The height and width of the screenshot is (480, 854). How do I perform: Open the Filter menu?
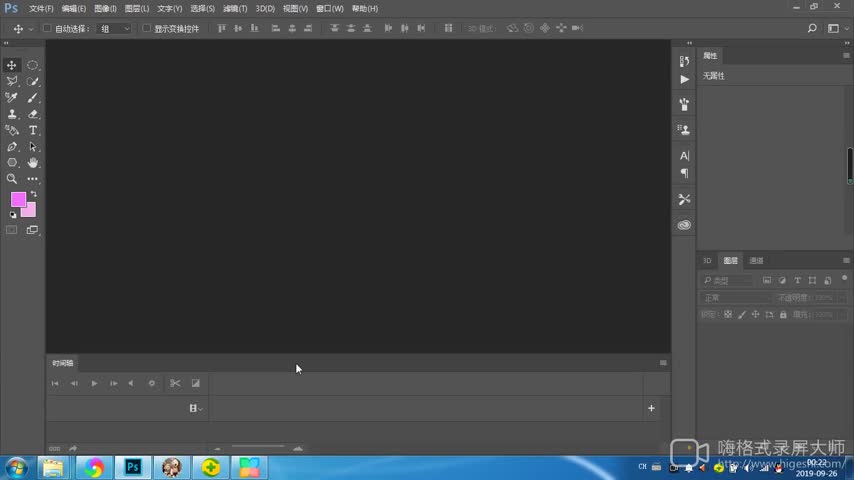(235, 9)
